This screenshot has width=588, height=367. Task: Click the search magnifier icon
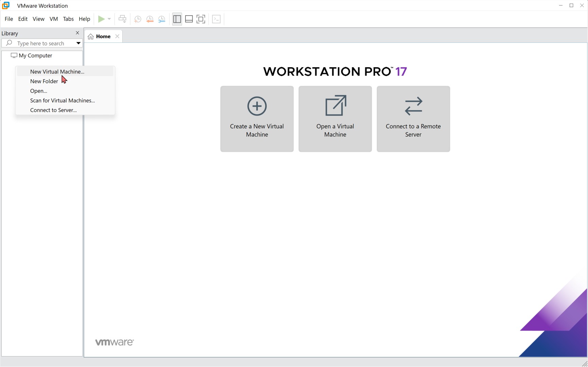9,43
